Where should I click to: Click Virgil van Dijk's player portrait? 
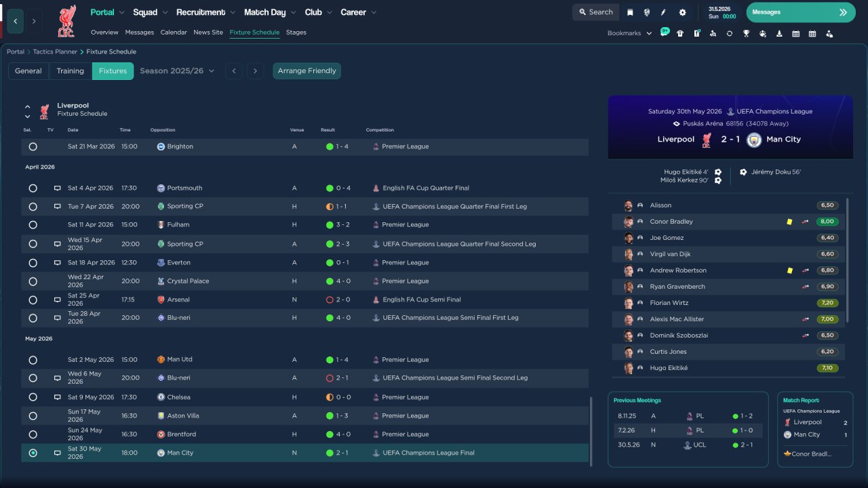coord(629,254)
